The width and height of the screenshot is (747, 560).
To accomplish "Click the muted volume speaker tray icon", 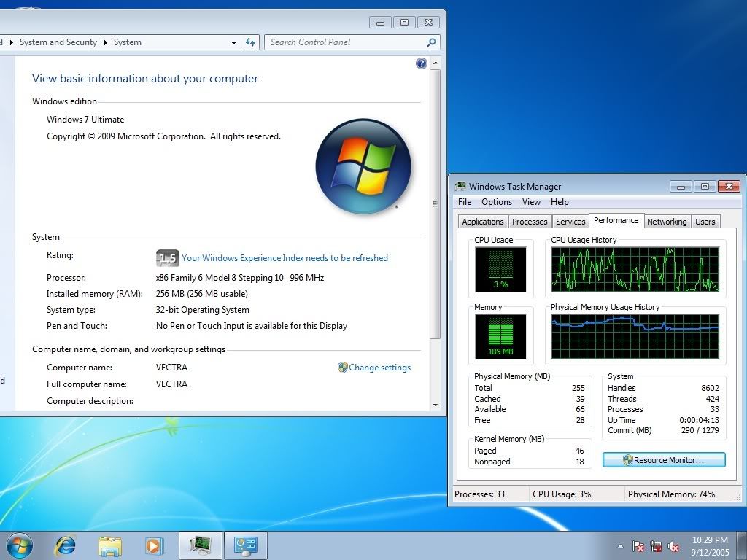I will click(x=674, y=546).
